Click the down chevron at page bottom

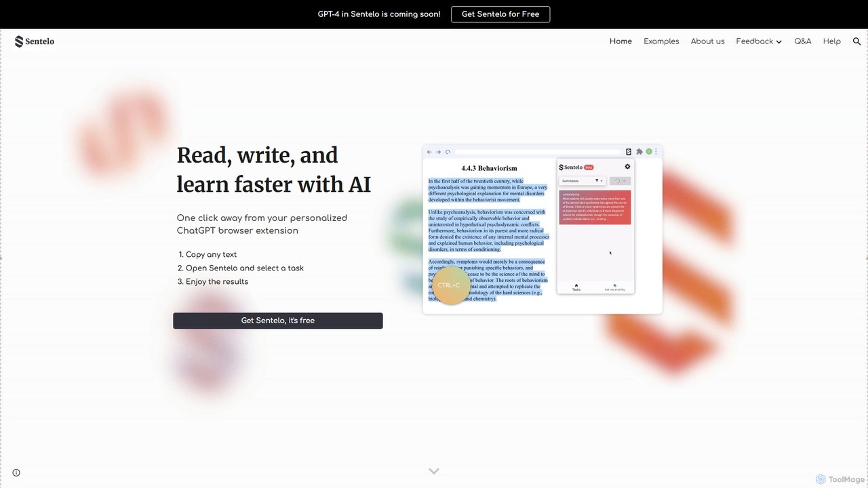coord(434,471)
